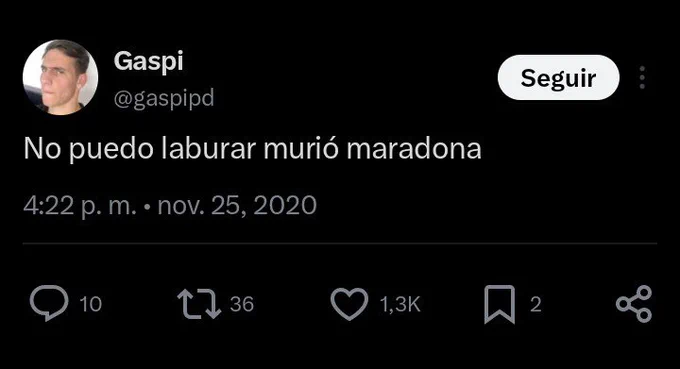
Task: Click the word "laburar" in the tweet
Action: click(209, 149)
